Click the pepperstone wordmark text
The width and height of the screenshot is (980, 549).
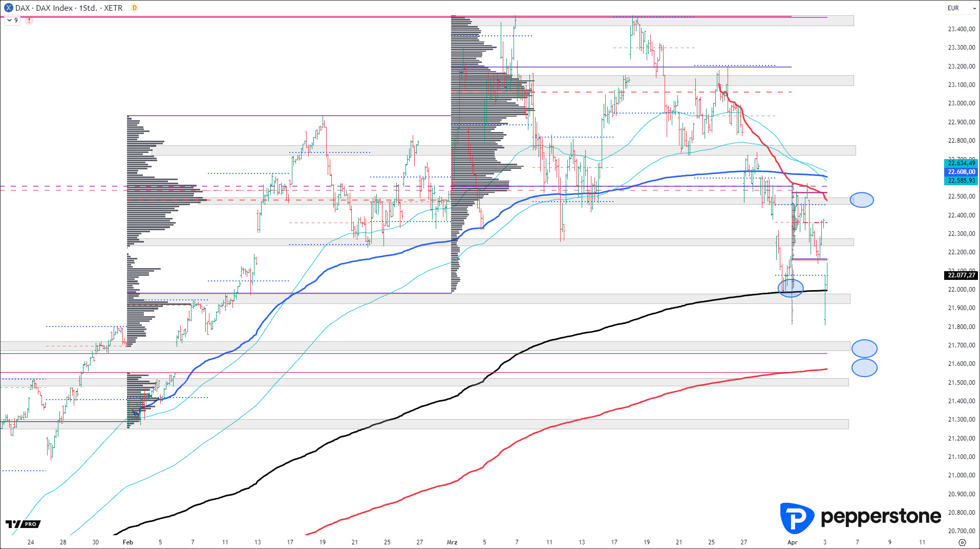coord(881,517)
